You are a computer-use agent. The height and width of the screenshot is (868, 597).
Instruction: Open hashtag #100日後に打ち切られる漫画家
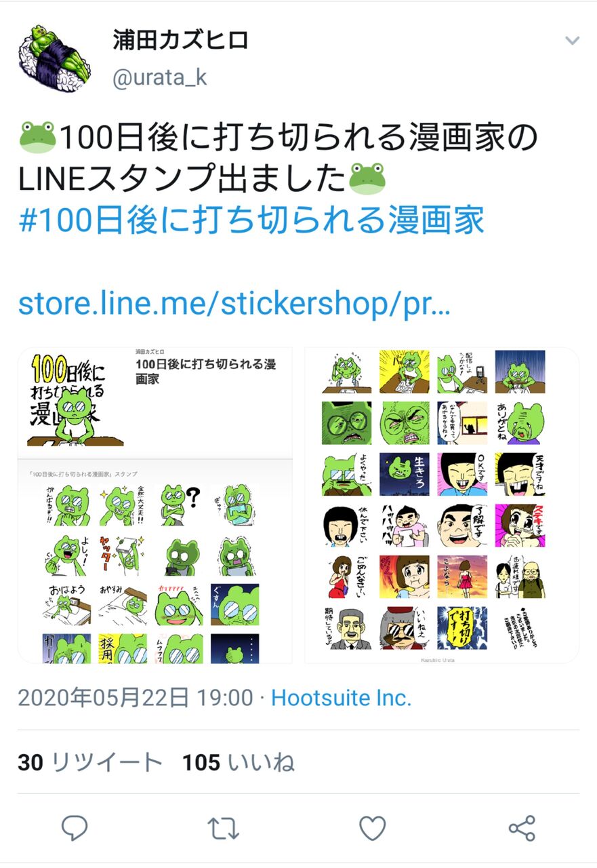pos(251,220)
